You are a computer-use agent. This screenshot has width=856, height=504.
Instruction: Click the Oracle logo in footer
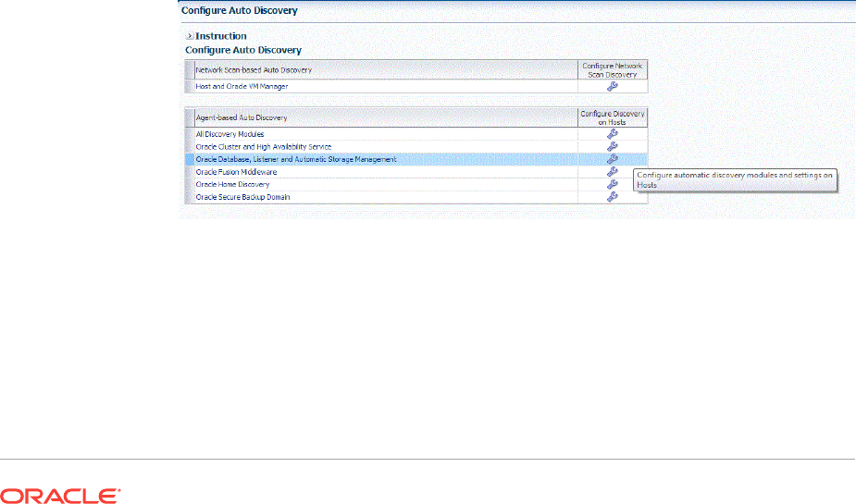pyautogui.click(x=60, y=496)
